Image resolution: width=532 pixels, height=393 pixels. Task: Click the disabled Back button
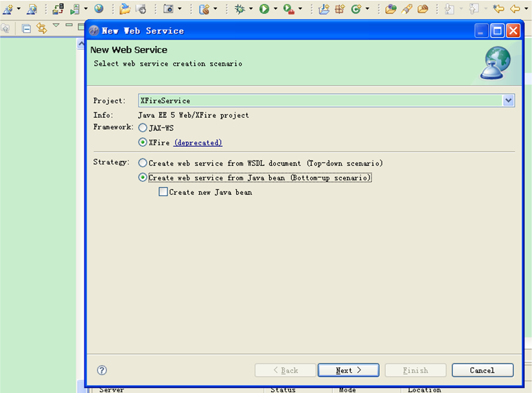click(x=286, y=370)
